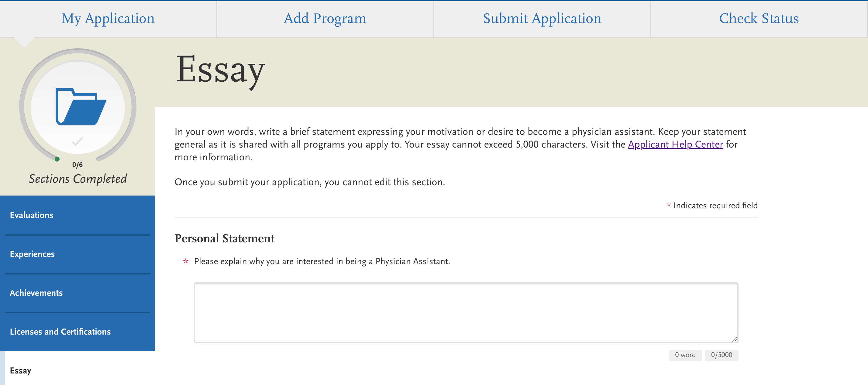Image resolution: width=868 pixels, height=385 pixels.
Task: Open the Experiences section
Action: point(32,254)
